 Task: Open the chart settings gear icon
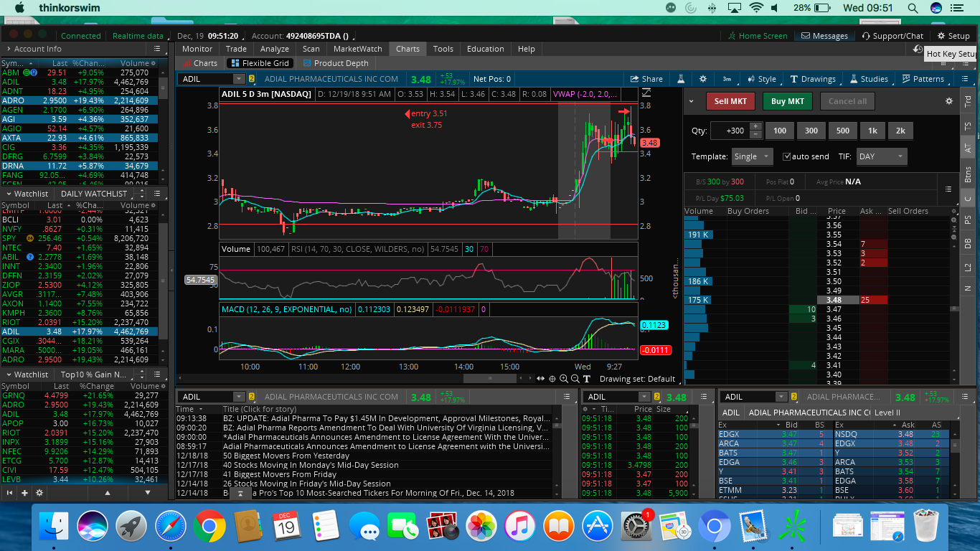click(x=703, y=79)
